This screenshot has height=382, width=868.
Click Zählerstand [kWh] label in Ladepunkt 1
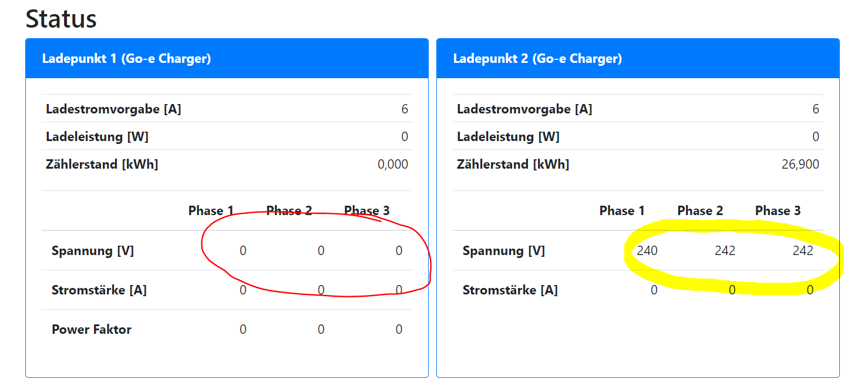(x=102, y=165)
